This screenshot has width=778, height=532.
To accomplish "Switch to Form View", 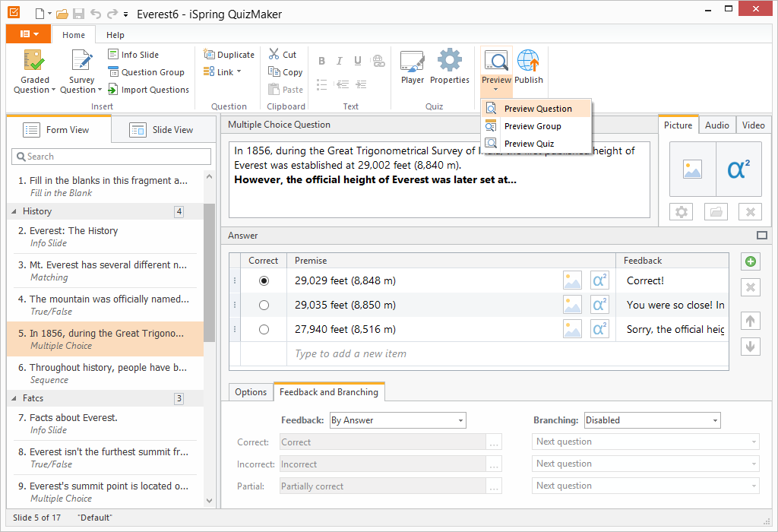I will point(59,129).
